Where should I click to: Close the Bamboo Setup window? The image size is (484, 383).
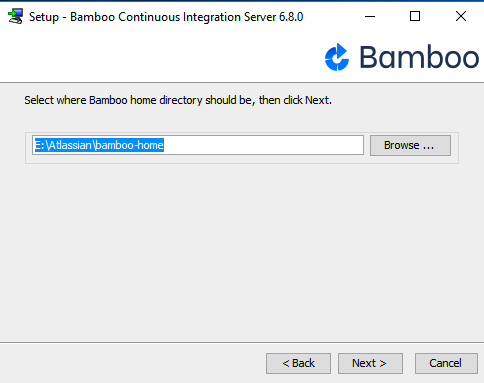coord(461,16)
